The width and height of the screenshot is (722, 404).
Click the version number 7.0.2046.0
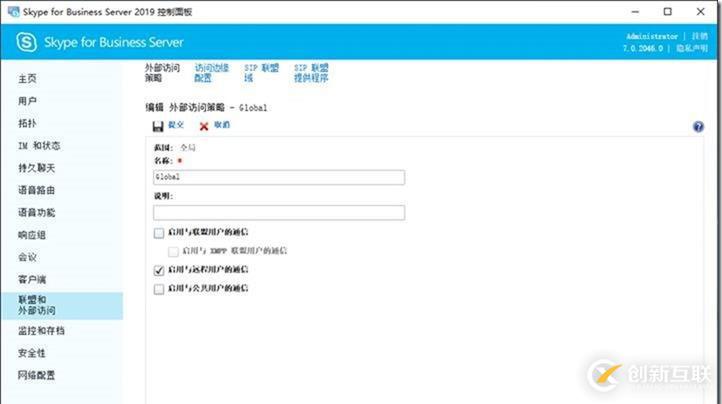click(x=643, y=48)
